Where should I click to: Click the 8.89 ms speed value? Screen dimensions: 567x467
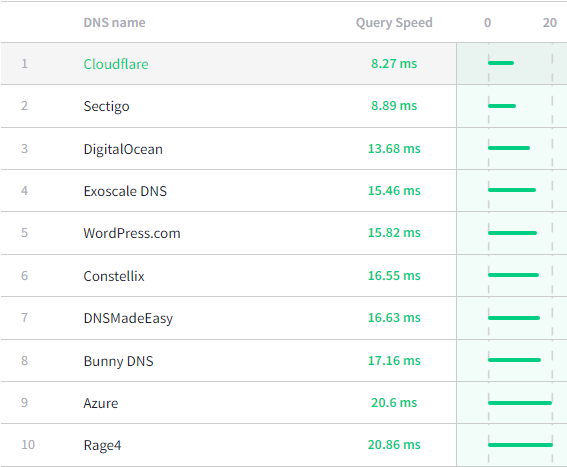394,106
